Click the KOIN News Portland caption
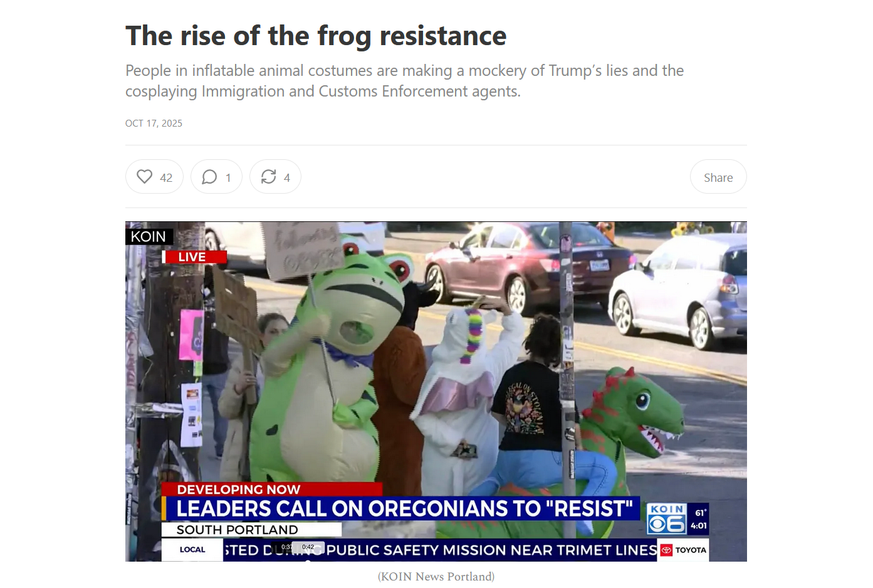 click(x=436, y=577)
